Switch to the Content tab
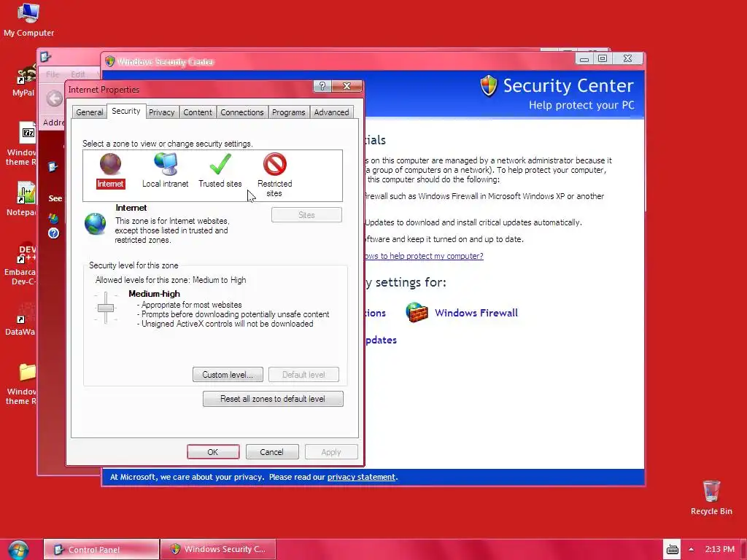The image size is (747, 560). coord(197,112)
